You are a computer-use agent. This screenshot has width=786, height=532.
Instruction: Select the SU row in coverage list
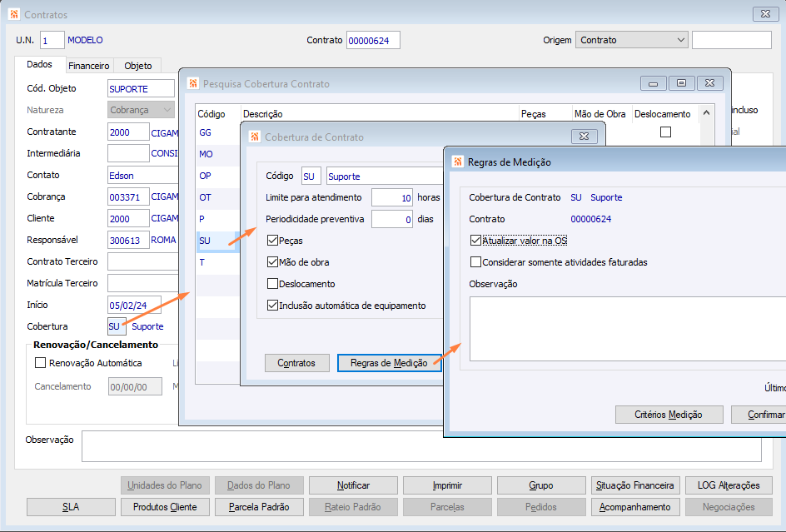(205, 241)
